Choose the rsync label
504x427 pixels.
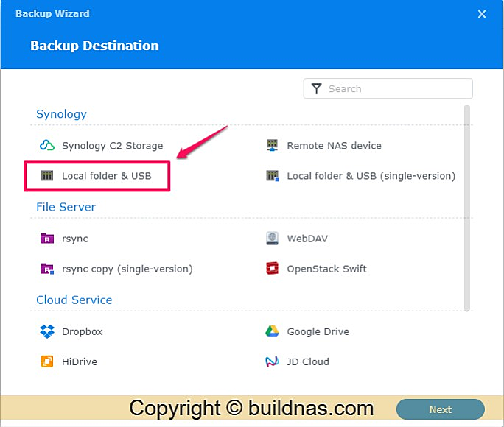point(75,239)
